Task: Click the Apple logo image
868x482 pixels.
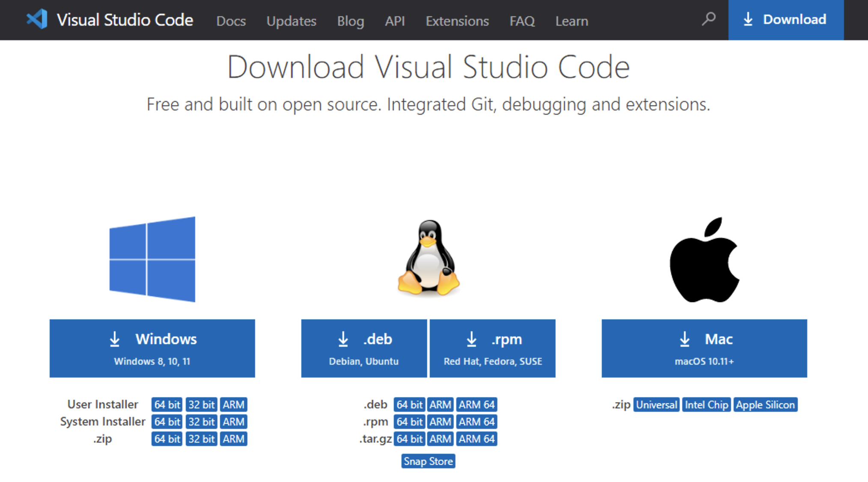Action: point(705,259)
